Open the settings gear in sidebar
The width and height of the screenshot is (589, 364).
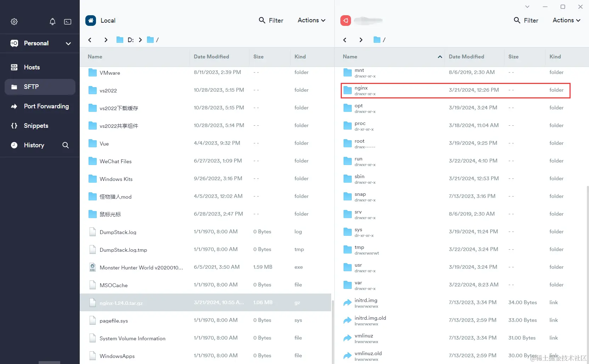[x=14, y=22]
